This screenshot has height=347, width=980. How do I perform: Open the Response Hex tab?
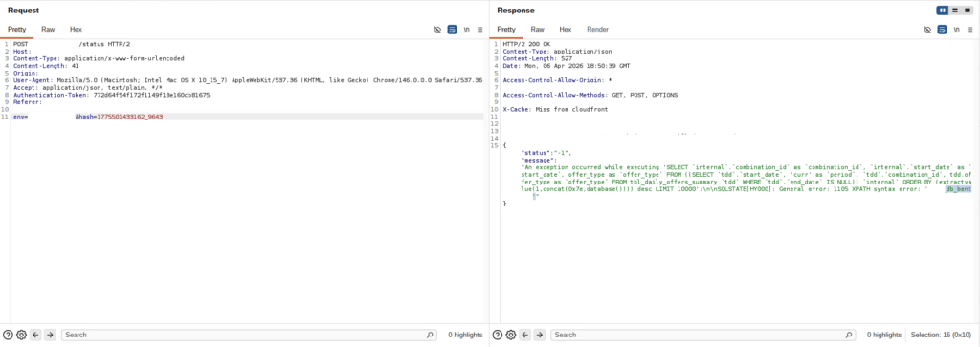tap(565, 30)
